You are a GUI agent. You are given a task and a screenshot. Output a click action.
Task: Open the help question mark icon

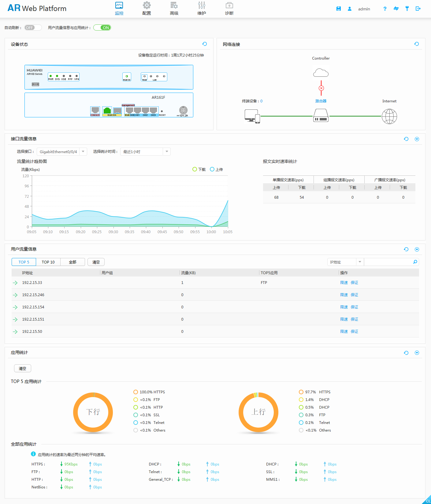(385, 9)
